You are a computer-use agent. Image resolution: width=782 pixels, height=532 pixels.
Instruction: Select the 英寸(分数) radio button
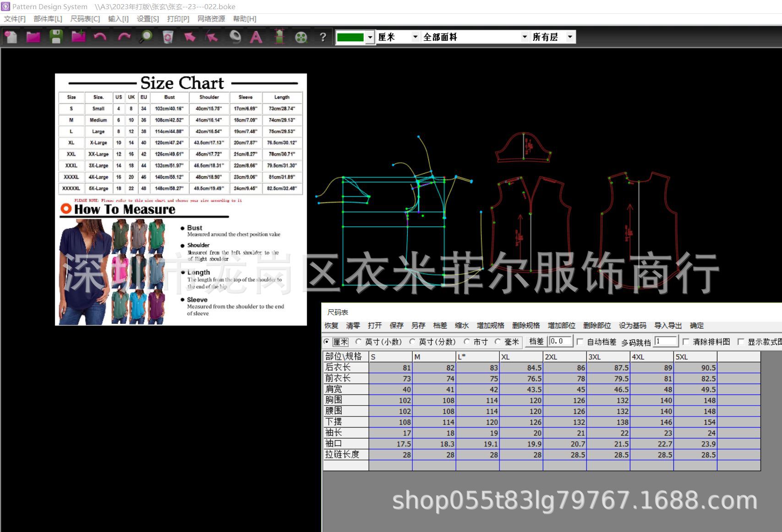pyautogui.click(x=412, y=341)
